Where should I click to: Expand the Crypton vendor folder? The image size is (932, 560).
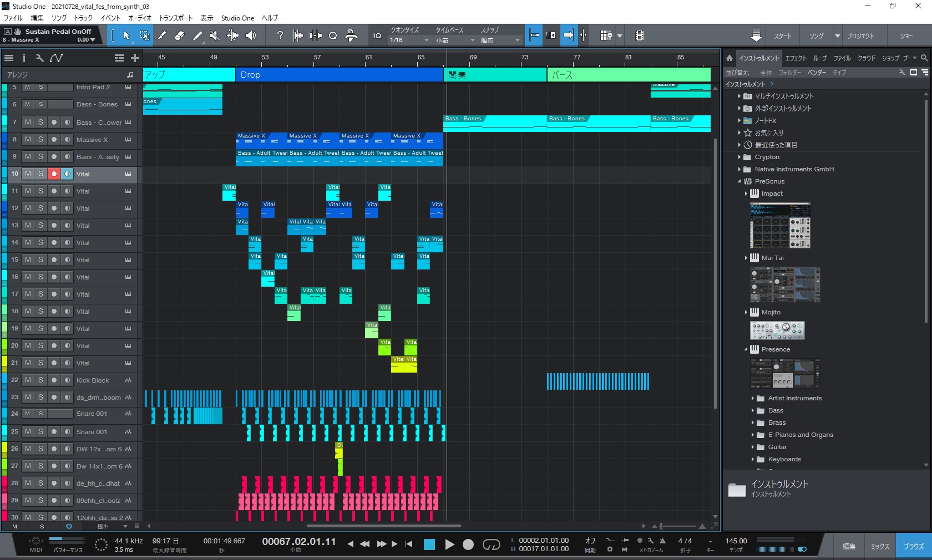click(739, 157)
